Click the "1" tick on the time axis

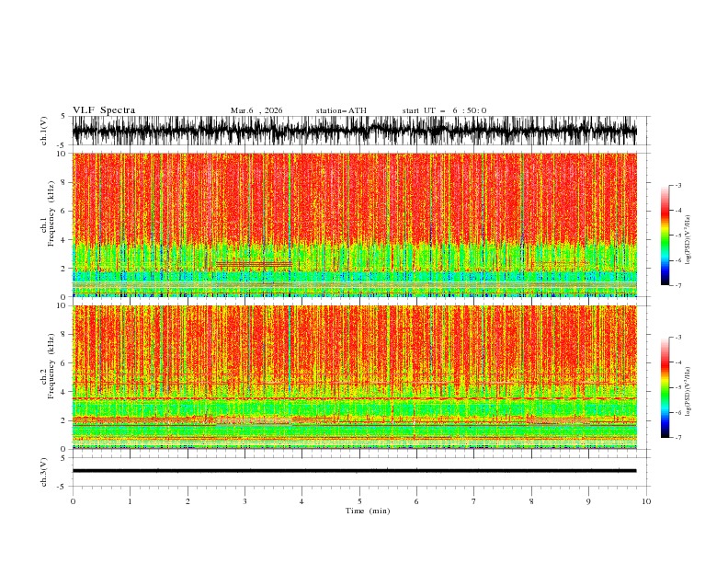tap(130, 501)
